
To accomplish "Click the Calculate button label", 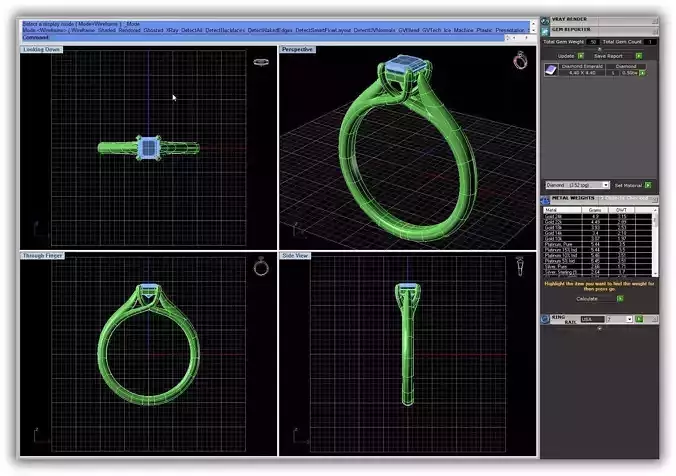I will click(x=587, y=299).
